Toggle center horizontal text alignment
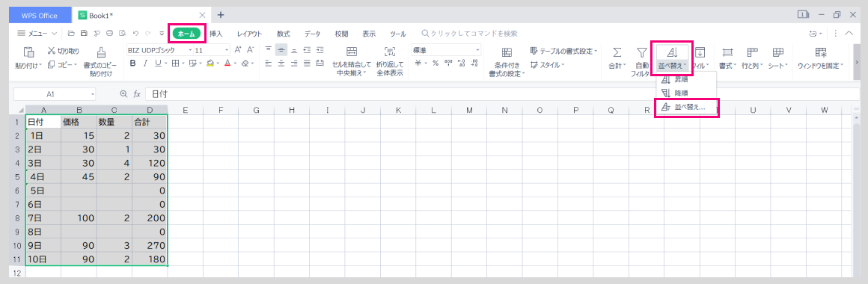868x284 pixels. point(281,64)
